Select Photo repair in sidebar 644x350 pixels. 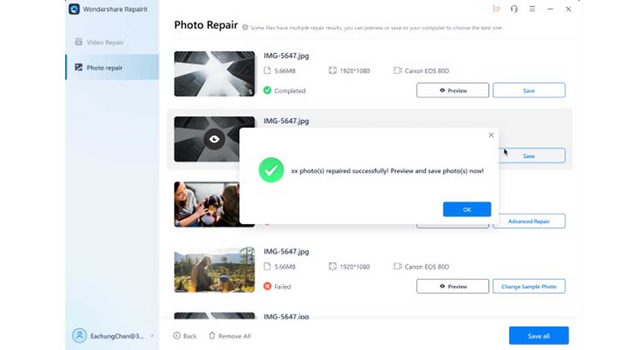[112, 68]
